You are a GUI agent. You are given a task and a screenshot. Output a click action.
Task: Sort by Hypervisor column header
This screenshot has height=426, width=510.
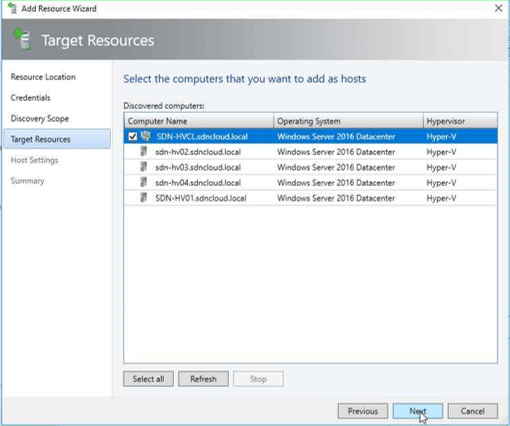click(x=460, y=121)
